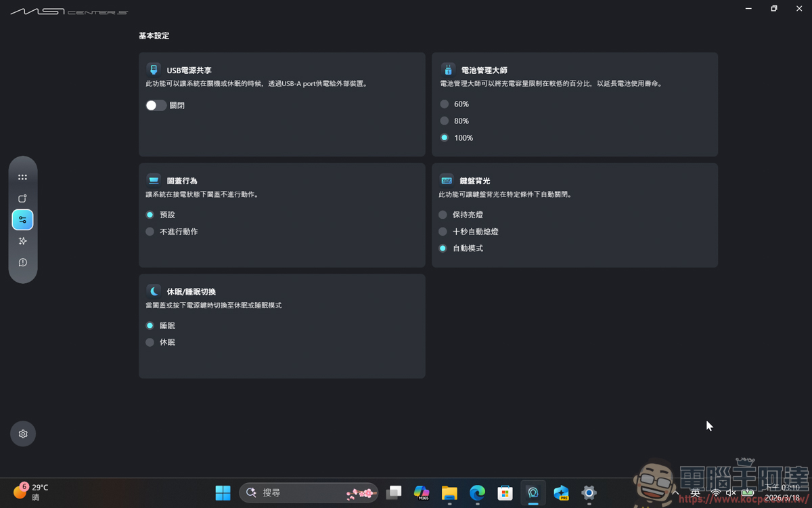
Task: Toggle the USB電源共享 switch on
Action: click(x=156, y=105)
